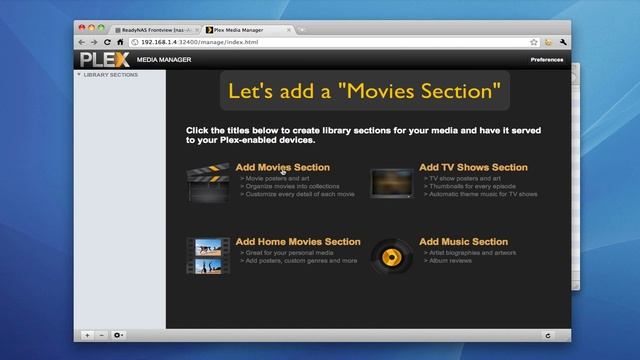Click 'Organize movies into collections' text
This screenshot has width=640, height=360.
click(x=292, y=186)
